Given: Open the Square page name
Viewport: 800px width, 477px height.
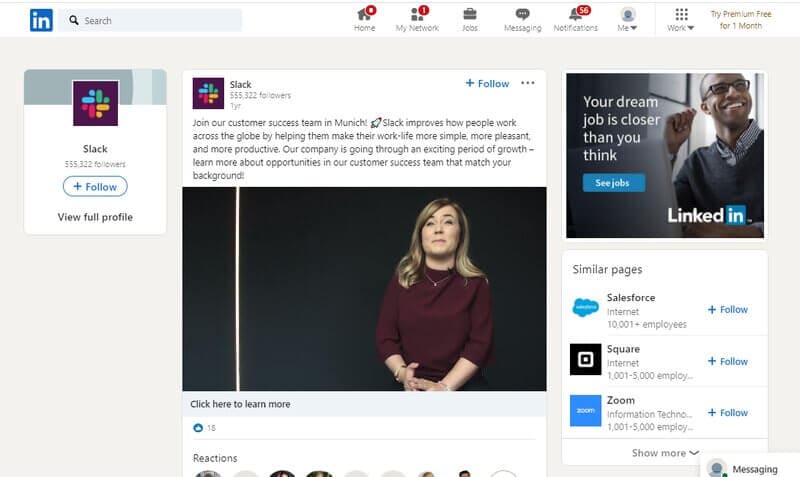Looking at the screenshot, I should click(623, 349).
